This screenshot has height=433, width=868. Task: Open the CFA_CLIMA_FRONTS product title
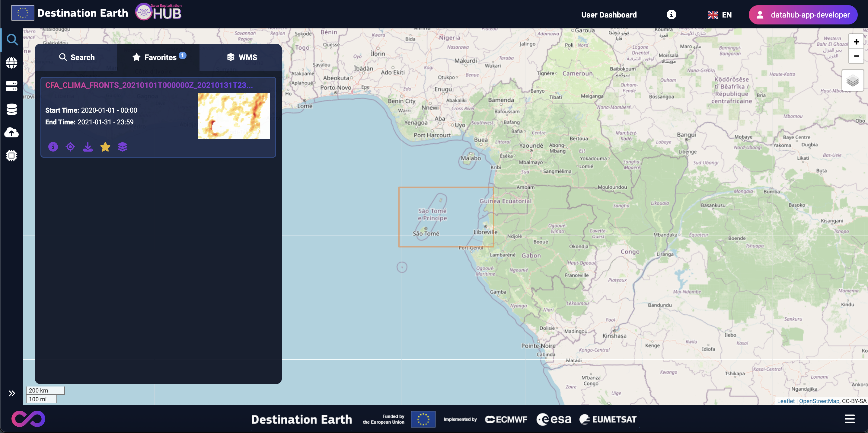(x=149, y=85)
